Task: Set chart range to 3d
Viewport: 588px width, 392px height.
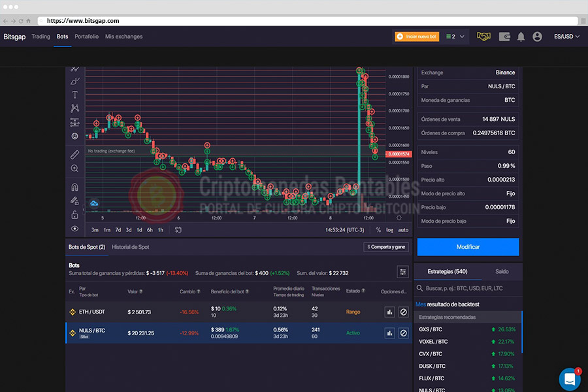Action: click(x=129, y=230)
